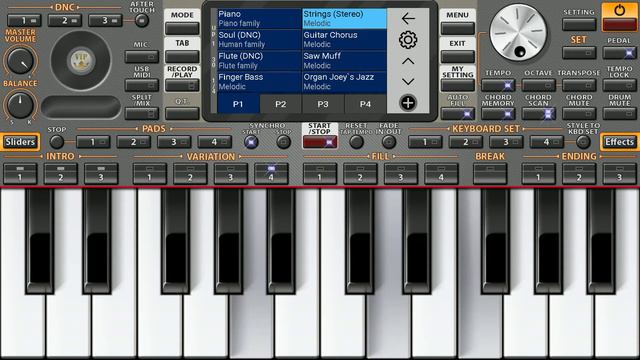Click the TAB button

(x=182, y=56)
